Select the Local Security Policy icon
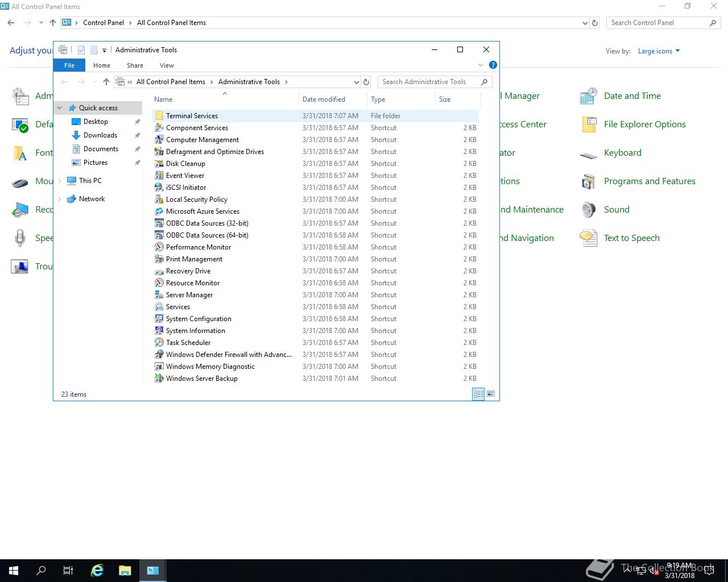 click(x=159, y=199)
